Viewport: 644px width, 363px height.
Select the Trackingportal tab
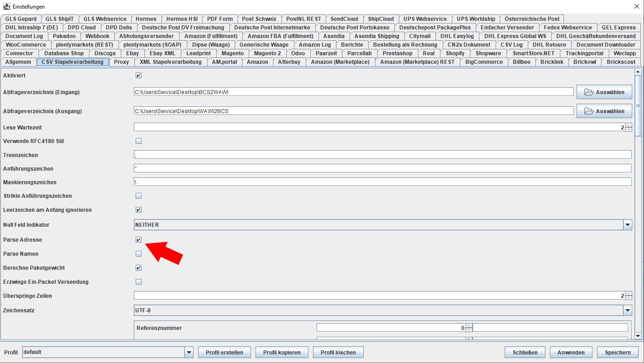coord(584,53)
